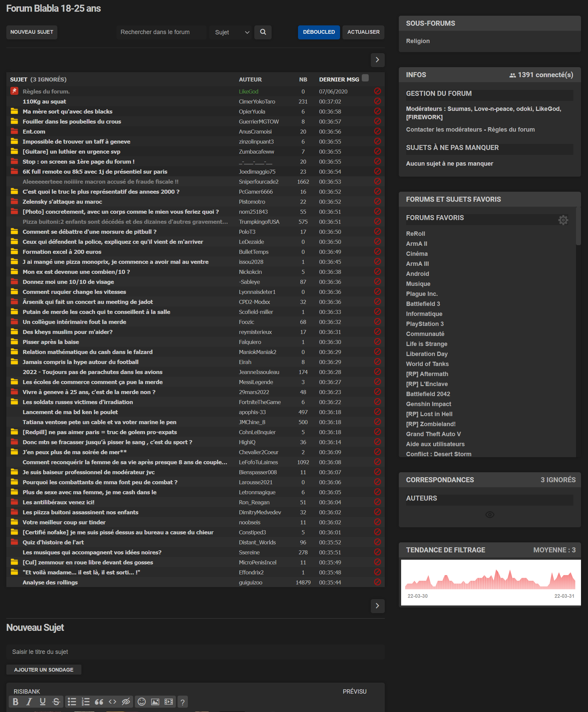Image resolution: width=588 pixels, height=712 pixels.
Task: Open the "Règles du forum" link in Gestion du forum
Action: 511,130
